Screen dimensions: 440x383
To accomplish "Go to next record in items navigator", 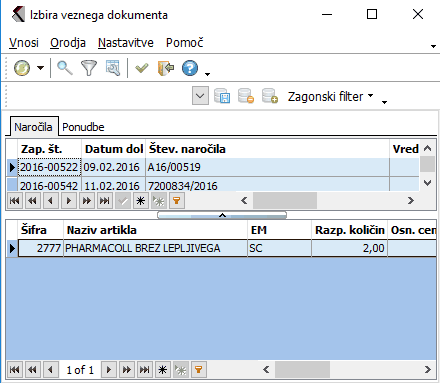I will click(x=108, y=369).
